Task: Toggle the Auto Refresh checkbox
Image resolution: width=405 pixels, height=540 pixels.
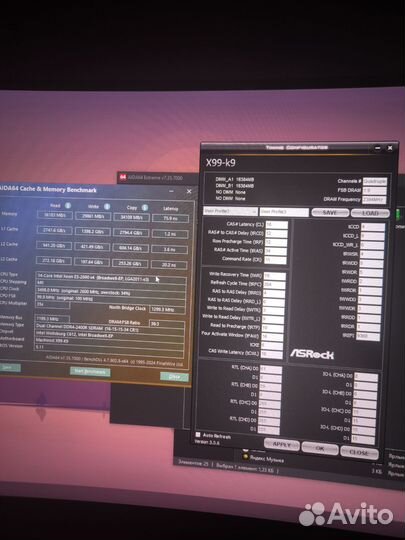Action: (x=198, y=435)
